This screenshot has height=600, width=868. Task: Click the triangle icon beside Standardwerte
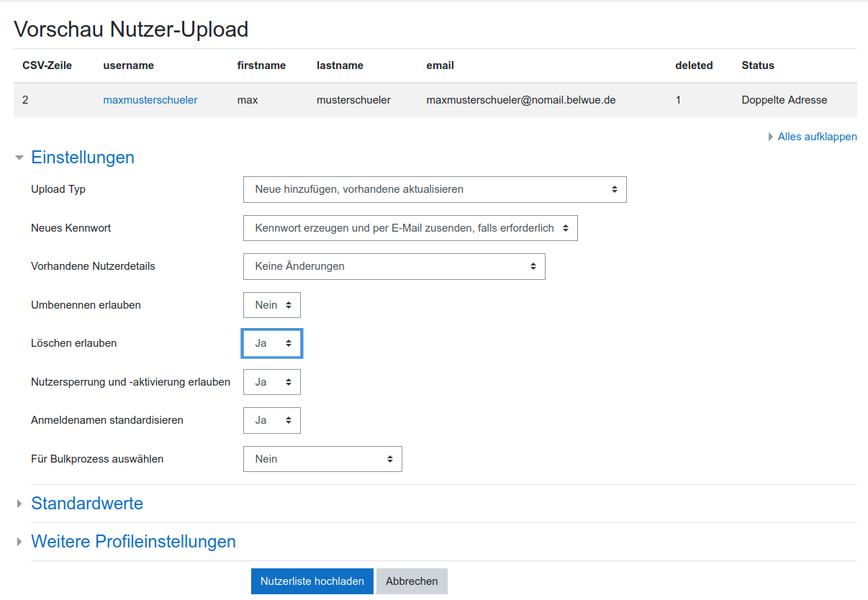tap(19, 504)
